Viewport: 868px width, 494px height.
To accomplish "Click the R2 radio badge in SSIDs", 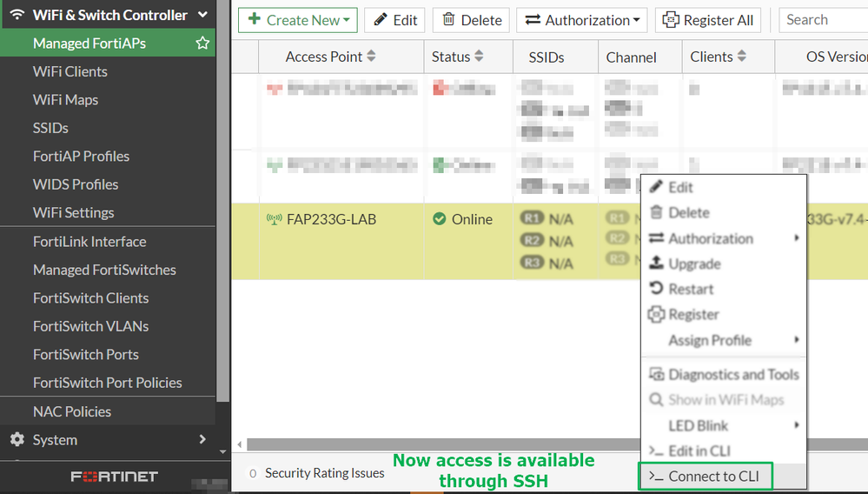I will pyautogui.click(x=532, y=240).
